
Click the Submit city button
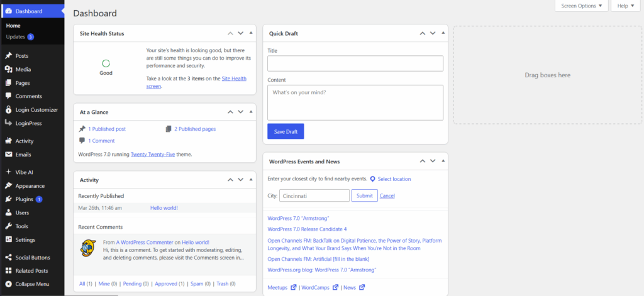point(364,195)
